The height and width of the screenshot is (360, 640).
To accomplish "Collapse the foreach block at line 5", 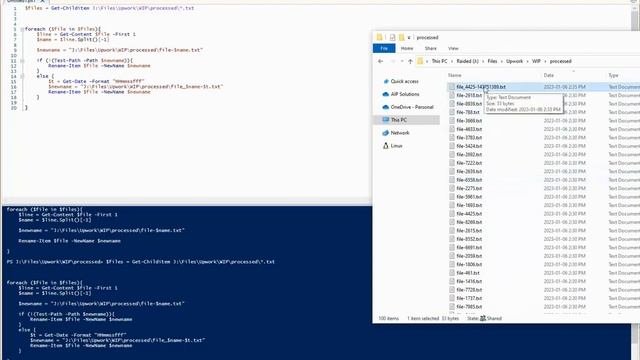I will pos(22,29).
